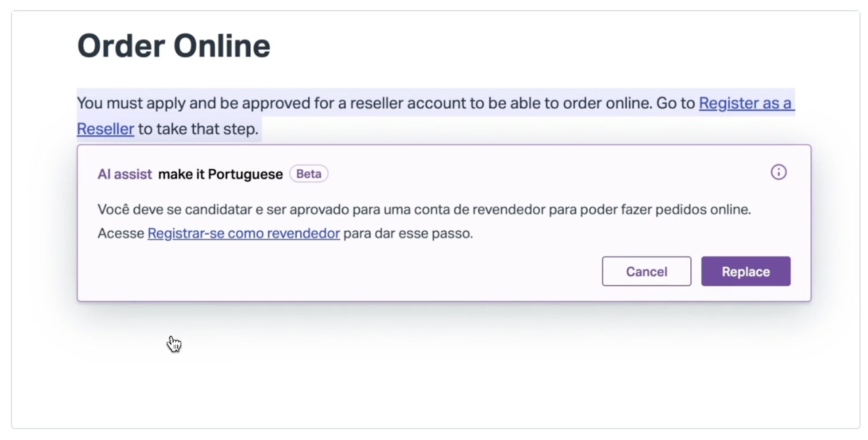
Task: Click the 'make it Portuguese' prompt text
Action: point(220,174)
